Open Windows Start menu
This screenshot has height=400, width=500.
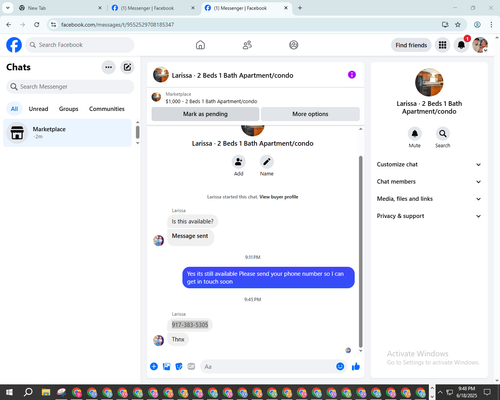[x=9, y=392]
